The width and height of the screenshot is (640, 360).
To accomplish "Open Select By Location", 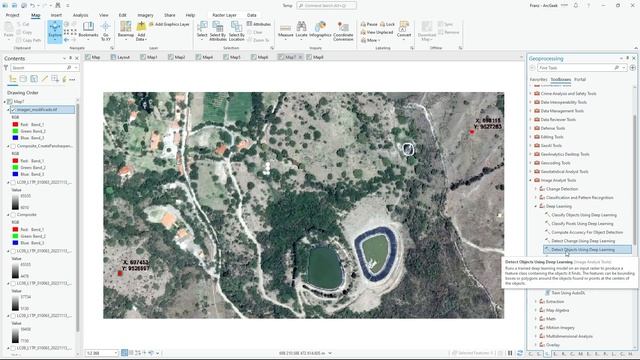I will [236, 31].
